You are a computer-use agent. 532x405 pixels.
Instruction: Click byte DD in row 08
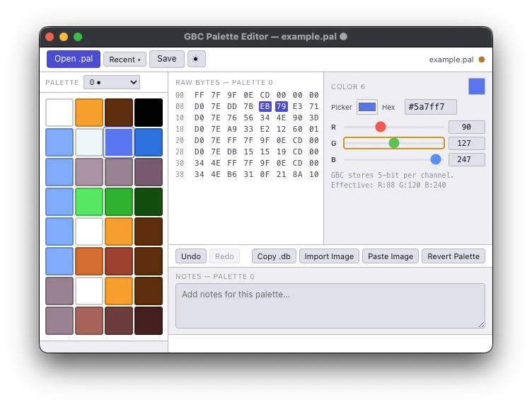click(232, 106)
